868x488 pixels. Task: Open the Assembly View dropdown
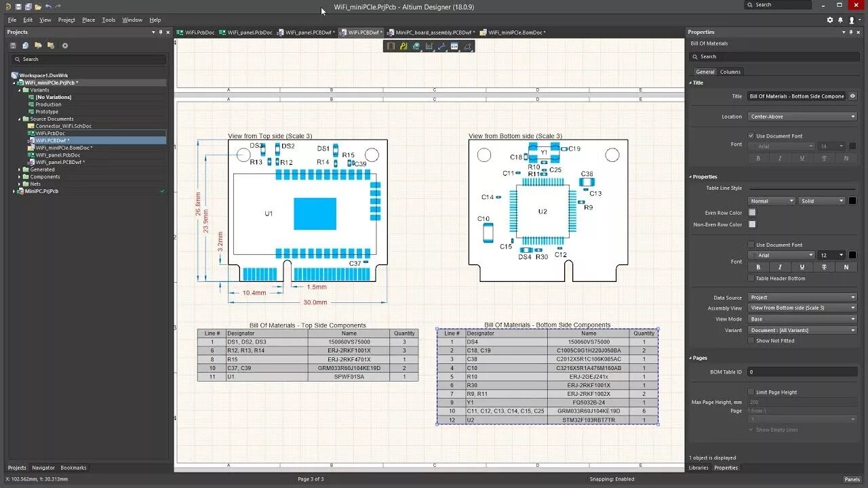click(802, 307)
